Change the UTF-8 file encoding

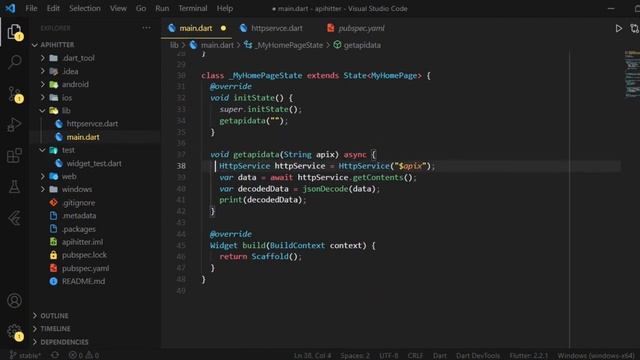click(x=389, y=356)
